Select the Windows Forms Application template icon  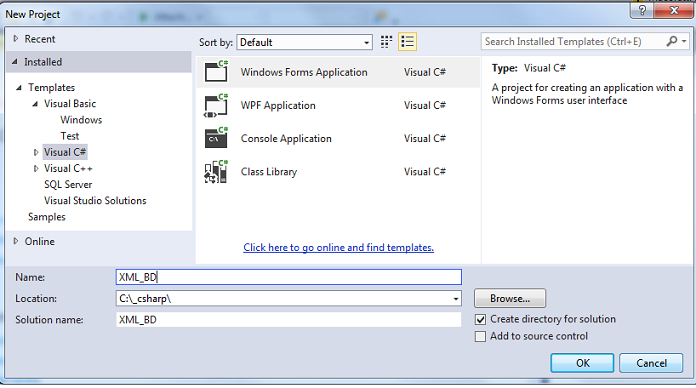click(216, 71)
